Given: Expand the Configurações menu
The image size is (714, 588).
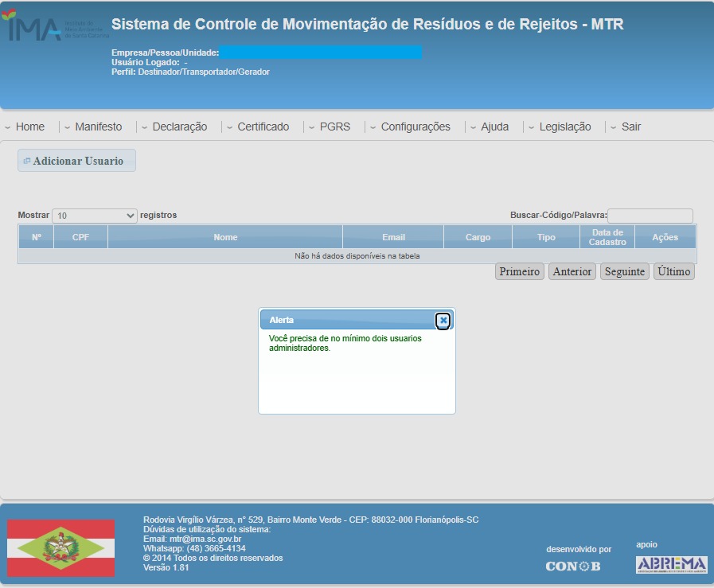Looking at the screenshot, I should (415, 127).
